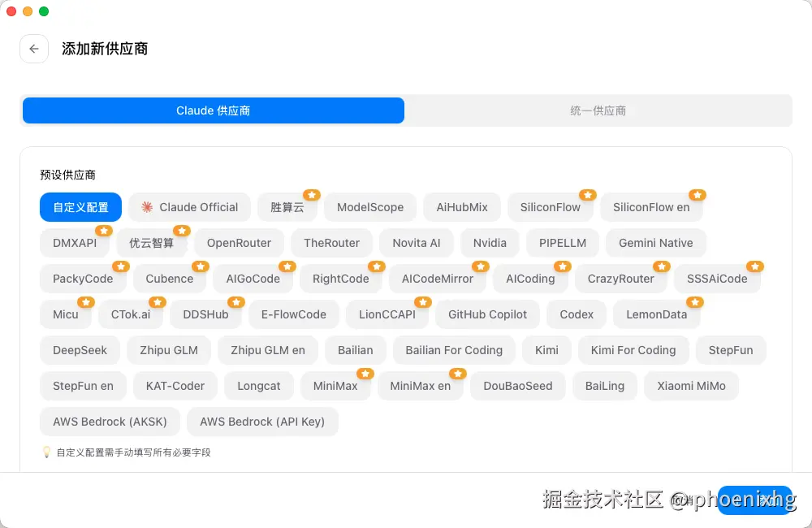812x528 pixels.
Task: Pick Micu provider
Action: point(66,314)
